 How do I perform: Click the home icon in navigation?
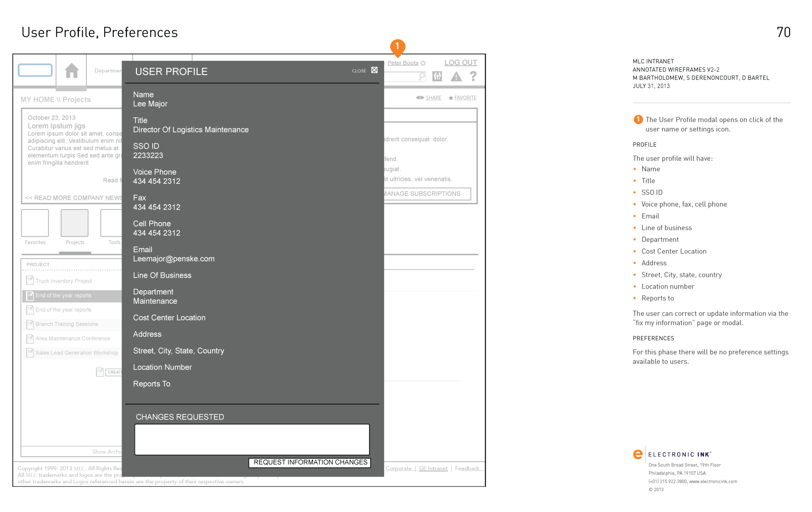(x=71, y=71)
